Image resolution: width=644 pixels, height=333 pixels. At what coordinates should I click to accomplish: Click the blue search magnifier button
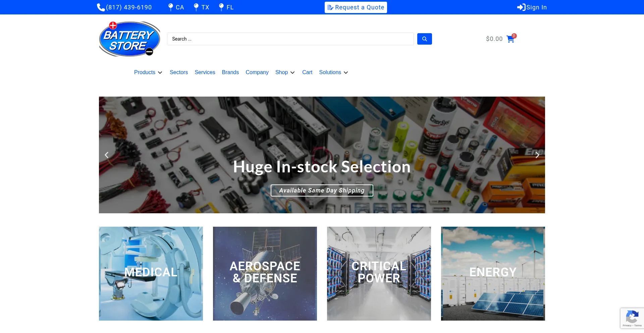click(x=424, y=39)
